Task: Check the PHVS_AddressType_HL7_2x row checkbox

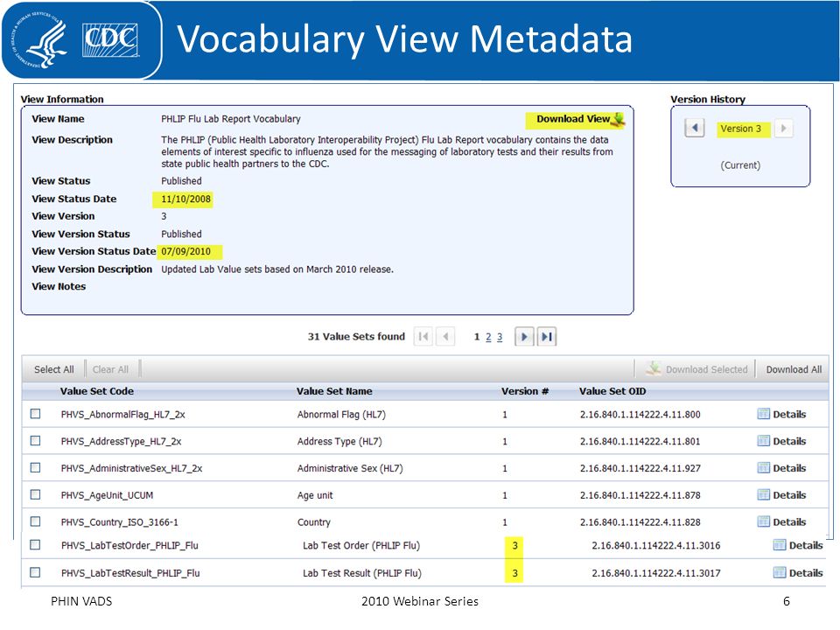Action: pyautogui.click(x=35, y=440)
